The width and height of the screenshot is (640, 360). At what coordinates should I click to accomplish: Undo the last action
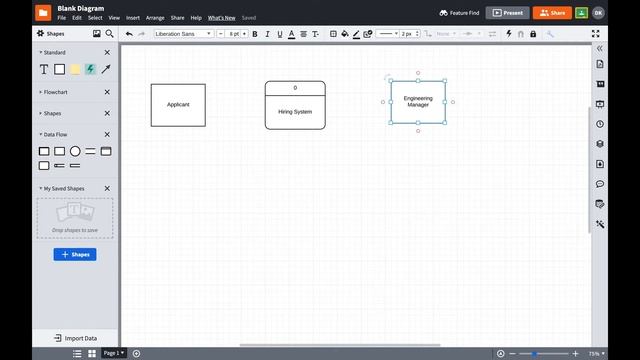(129, 34)
